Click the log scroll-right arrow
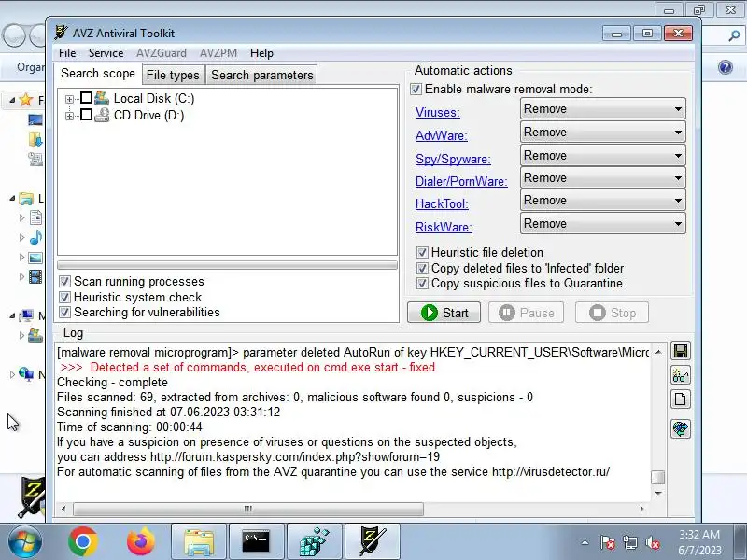This screenshot has width=747, height=560. tap(641, 509)
